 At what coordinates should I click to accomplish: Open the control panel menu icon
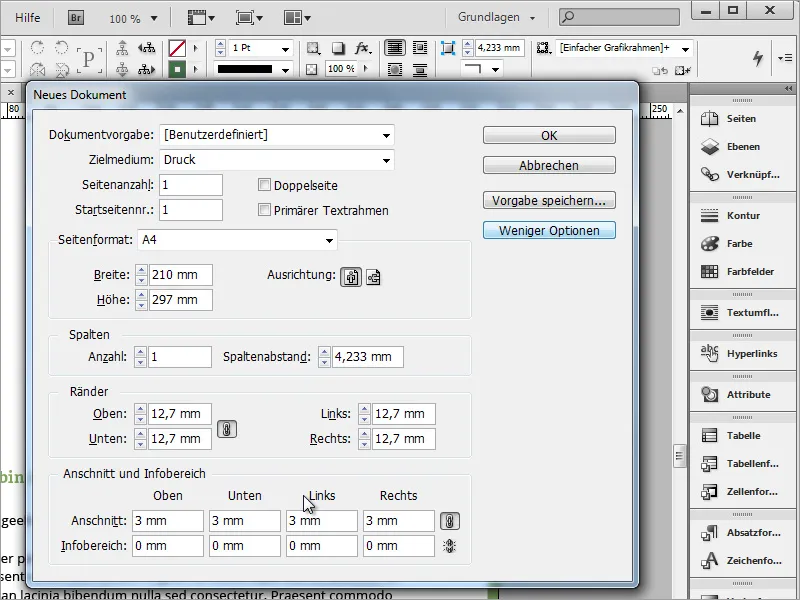coord(785,58)
